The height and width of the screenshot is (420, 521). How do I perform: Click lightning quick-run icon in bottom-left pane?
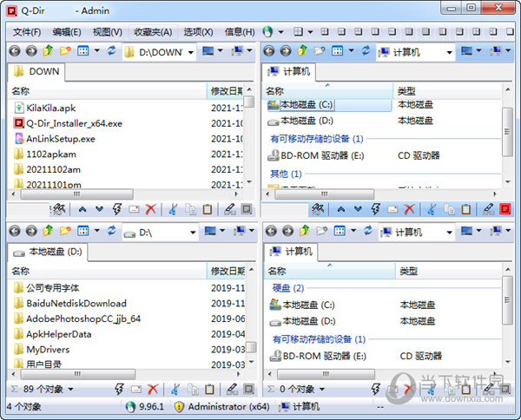point(119,389)
